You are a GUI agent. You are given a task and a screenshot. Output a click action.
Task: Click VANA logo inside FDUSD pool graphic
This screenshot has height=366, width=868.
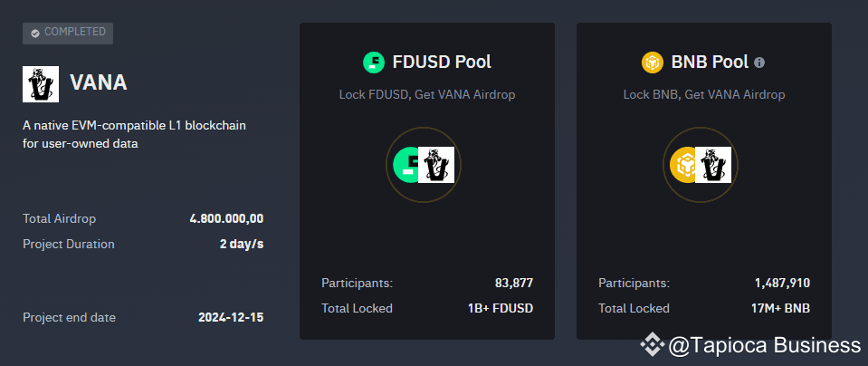click(x=436, y=165)
